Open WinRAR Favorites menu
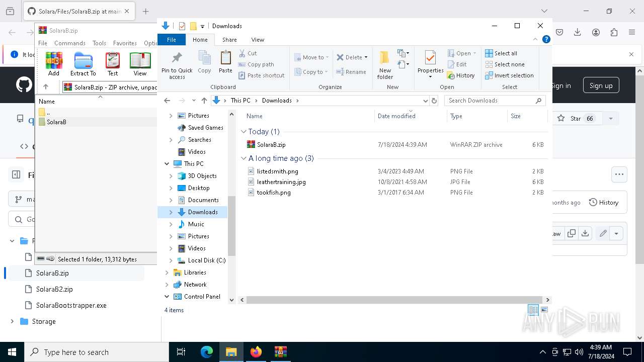Viewport: 644px width, 362px height. 125,43
